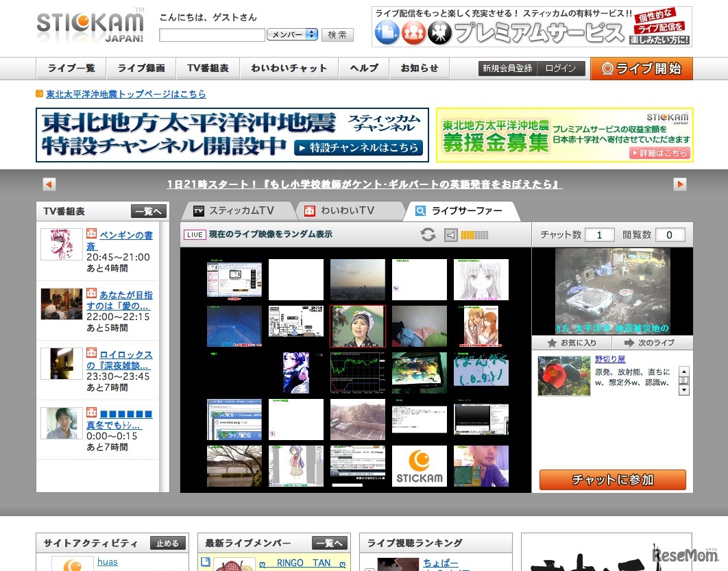Select the STICKAM logo stream thumbnail
The height and width of the screenshot is (571, 728).
pyautogui.click(x=419, y=466)
